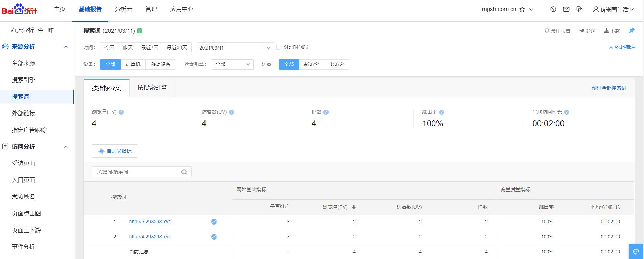
Task: Click help icon next to 浏览量(PV) summary
Action: [x=121, y=112]
